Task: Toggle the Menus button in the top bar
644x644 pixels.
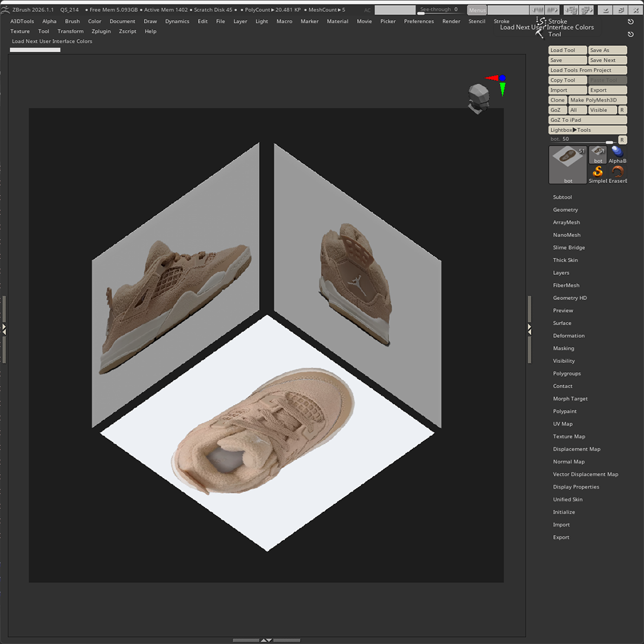Action: [477, 9]
